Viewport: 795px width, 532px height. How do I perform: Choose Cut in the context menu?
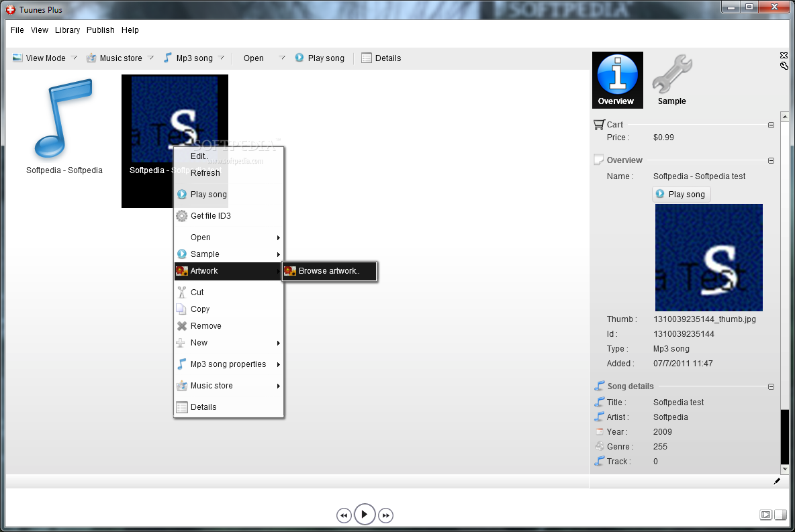point(228,292)
